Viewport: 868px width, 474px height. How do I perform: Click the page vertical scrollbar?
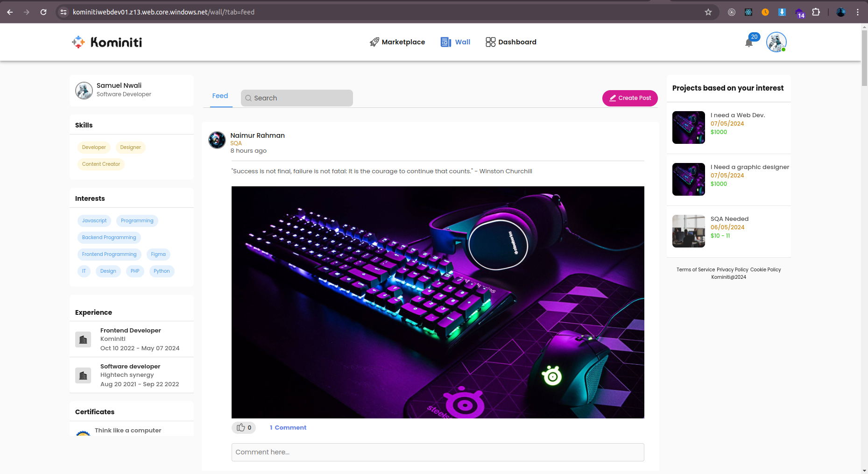click(864, 248)
